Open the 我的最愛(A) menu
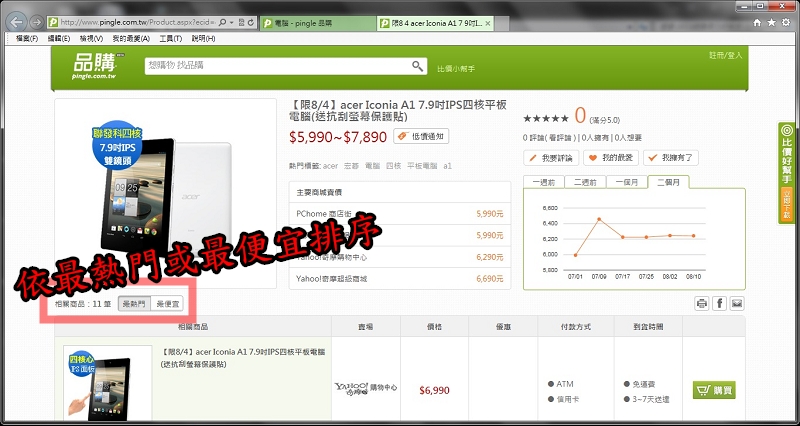The height and width of the screenshot is (426, 800). point(131,39)
